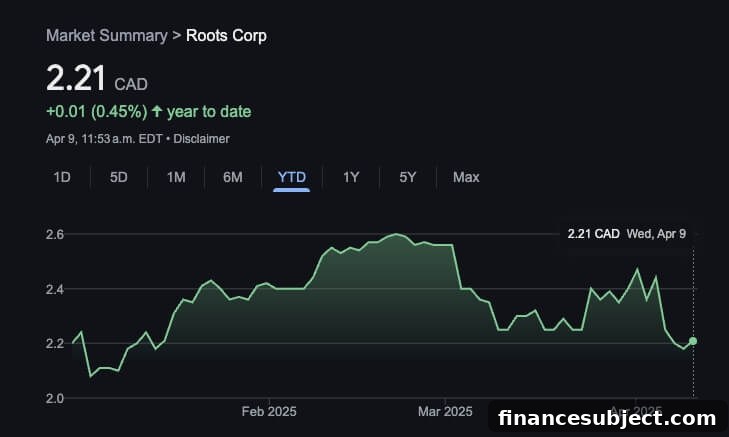Show the 5Y price history
The height and width of the screenshot is (437, 729).
tap(408, 177)
